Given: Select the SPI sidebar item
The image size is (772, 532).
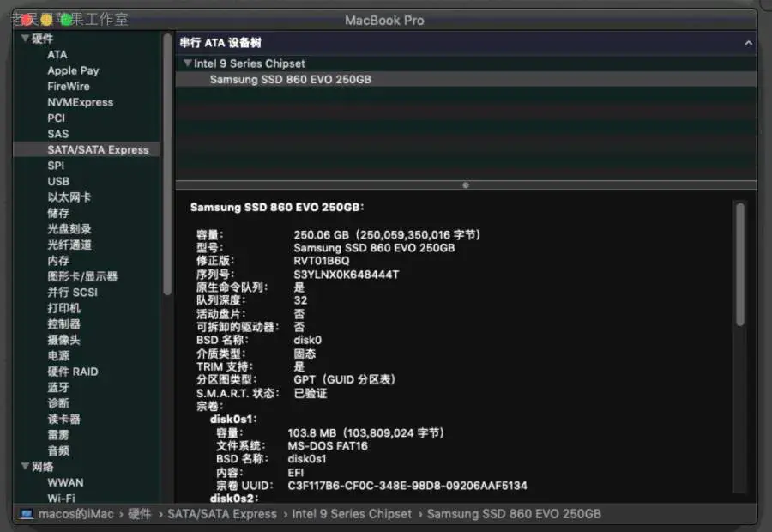Looking at the screenshot, I should tap(56, 166).
